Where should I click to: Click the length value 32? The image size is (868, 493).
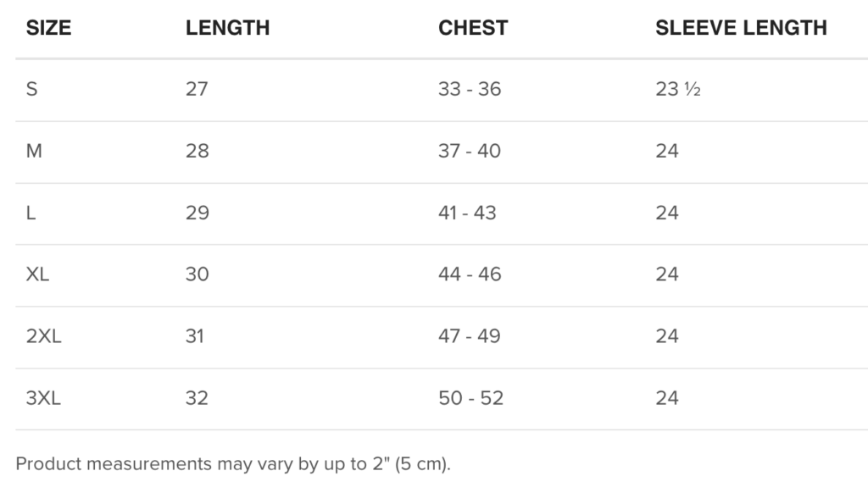click(x=197, y=398)
